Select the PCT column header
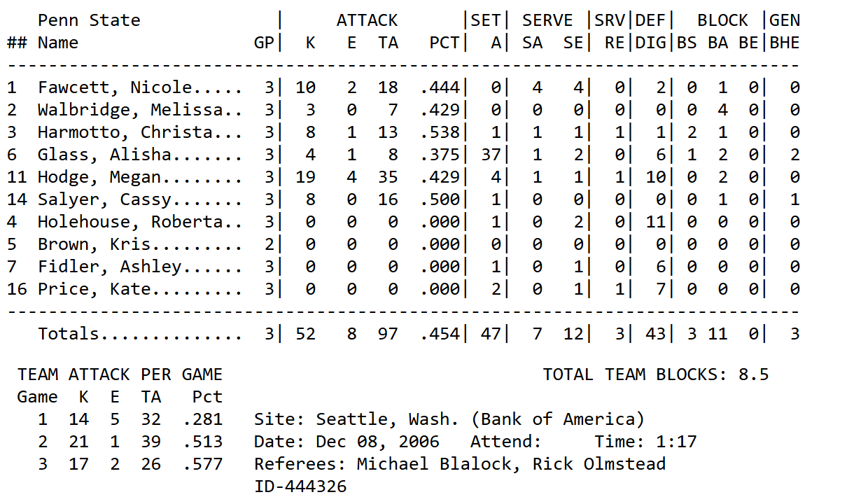Viewport: 854px width, 504px height. point(444,43)
